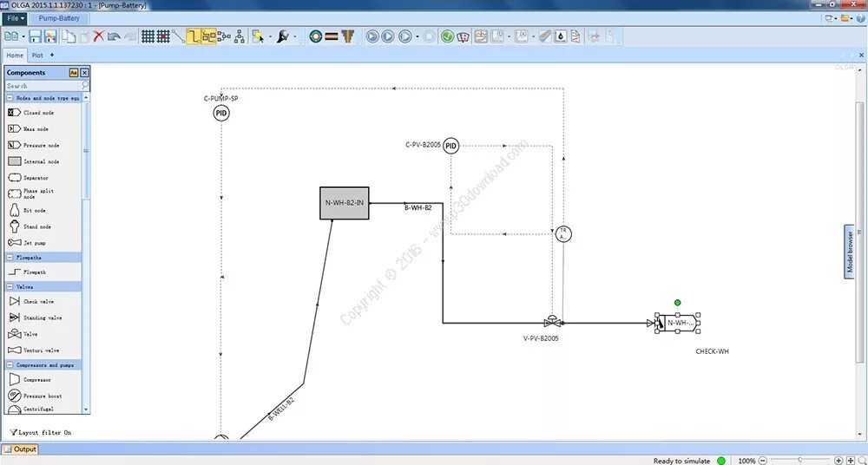Image resolution: width=868 pixels, height=465 pixels.
Task: Click the pipe material layers icon
Action: coord(331,36)
